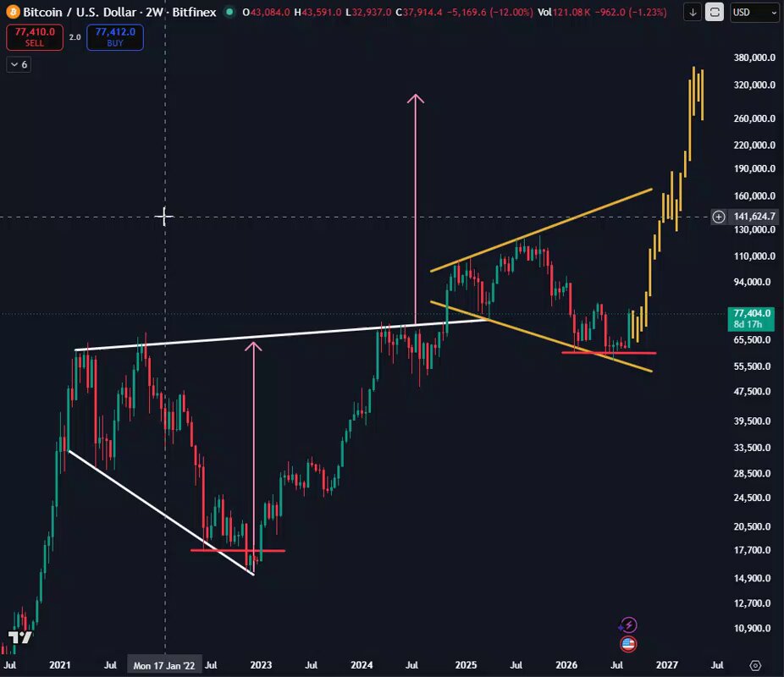Click the 380,000.0 price scale label

pos(754,58)
